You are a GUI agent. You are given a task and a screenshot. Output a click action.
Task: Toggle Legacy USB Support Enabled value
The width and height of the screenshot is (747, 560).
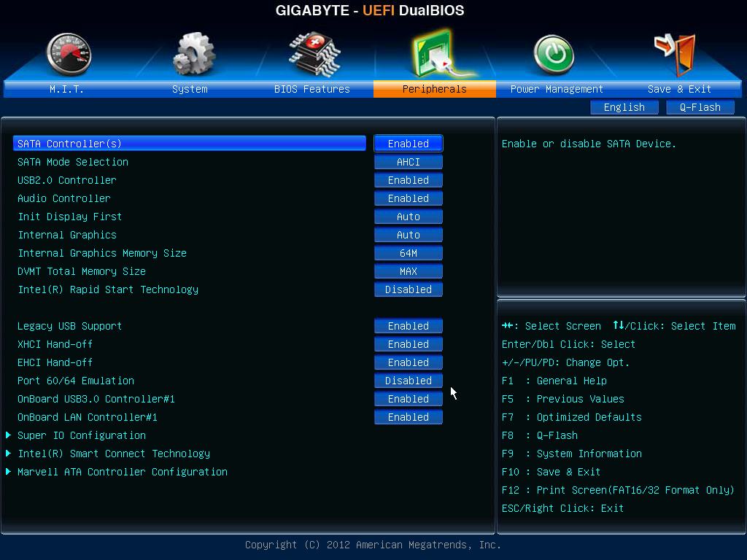pyautogui.click(x=409, y=326)
